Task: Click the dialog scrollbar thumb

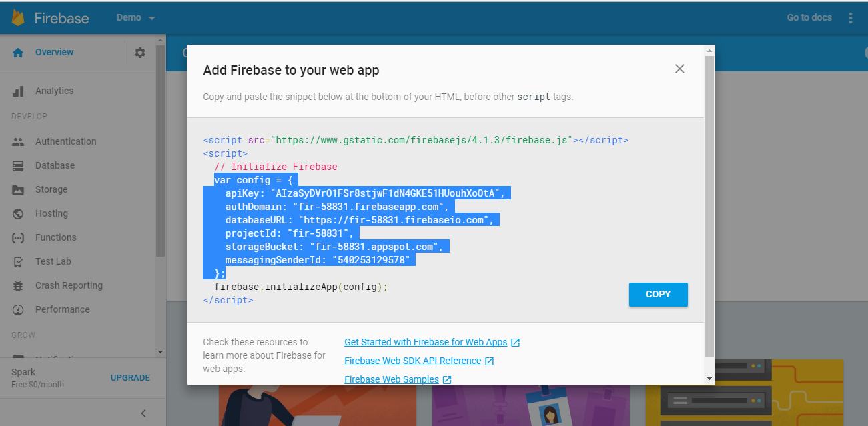Action: pyautogui.click(x=709, y=207)
